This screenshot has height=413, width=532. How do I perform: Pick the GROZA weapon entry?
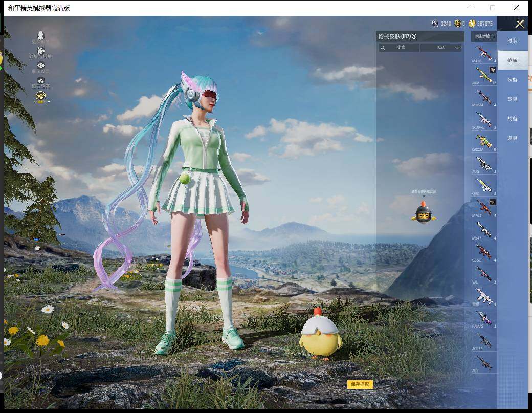click(x=483, y=142)
